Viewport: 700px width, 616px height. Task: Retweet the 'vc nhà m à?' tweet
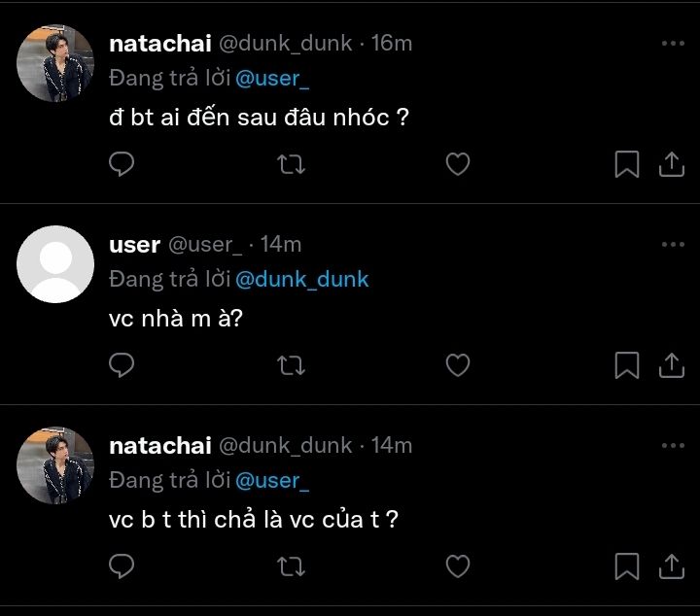click(291, 365)
